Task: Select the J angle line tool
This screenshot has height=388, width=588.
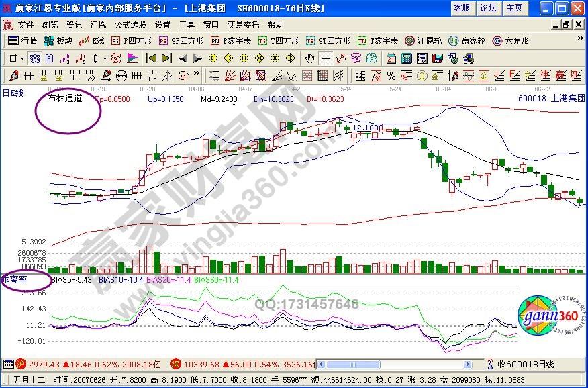Action: pos(499,76)
